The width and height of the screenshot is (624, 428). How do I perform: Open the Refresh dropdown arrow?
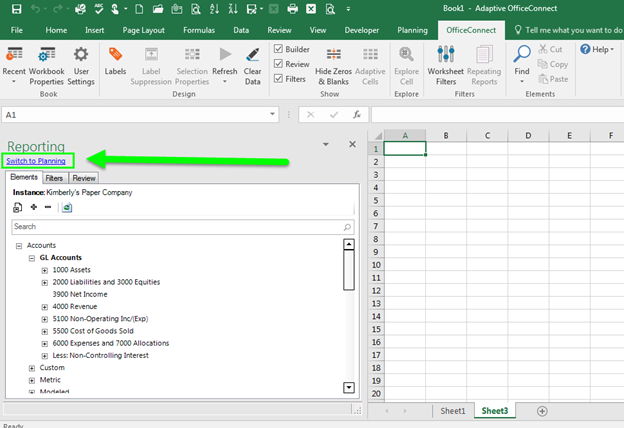pyautogui.click(x=225, y=82)
